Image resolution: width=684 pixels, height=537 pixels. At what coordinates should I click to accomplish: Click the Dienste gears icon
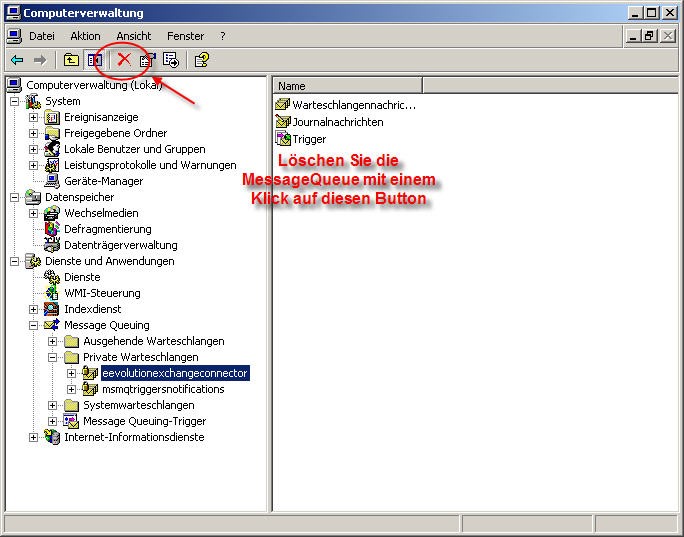tap(52, 277)
